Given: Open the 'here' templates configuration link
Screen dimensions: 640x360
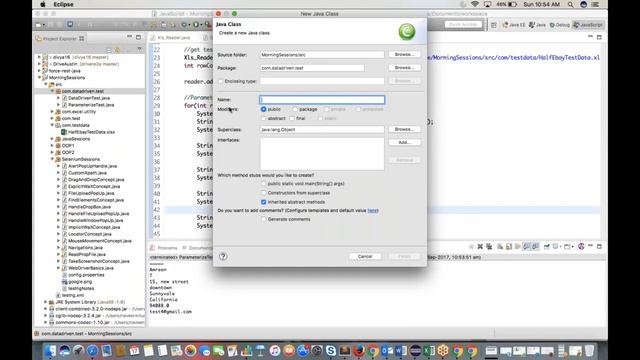Looking at the screenshot, I should (x=373, y=211).
